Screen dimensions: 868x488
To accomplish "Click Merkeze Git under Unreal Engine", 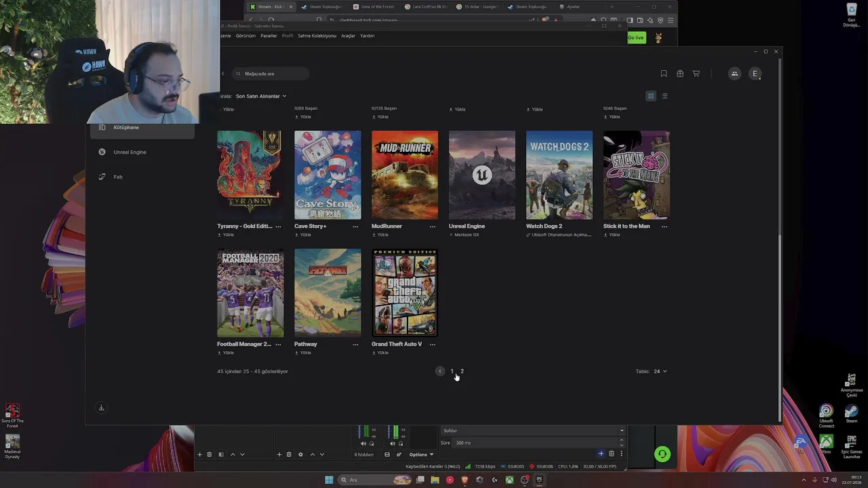I will [464, 235].
